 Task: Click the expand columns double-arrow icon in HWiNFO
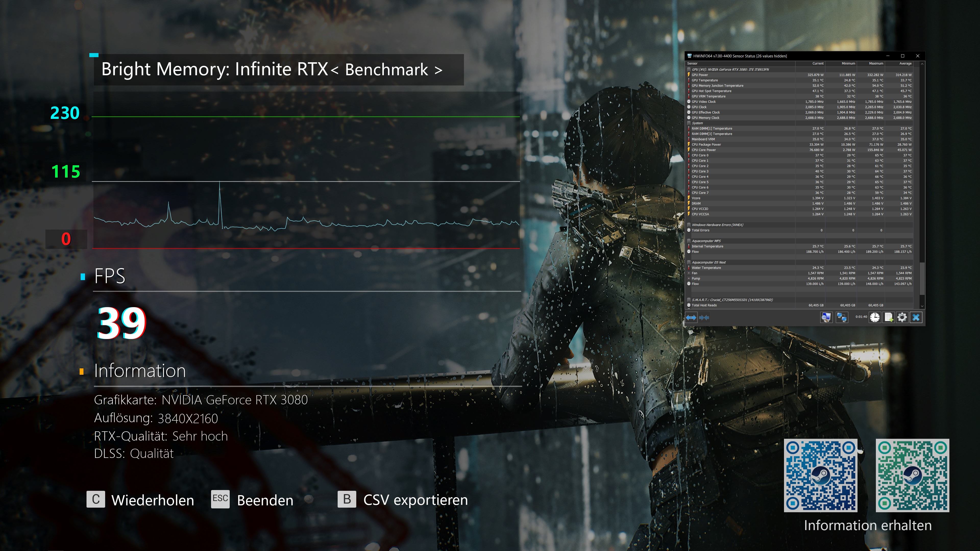691,318
